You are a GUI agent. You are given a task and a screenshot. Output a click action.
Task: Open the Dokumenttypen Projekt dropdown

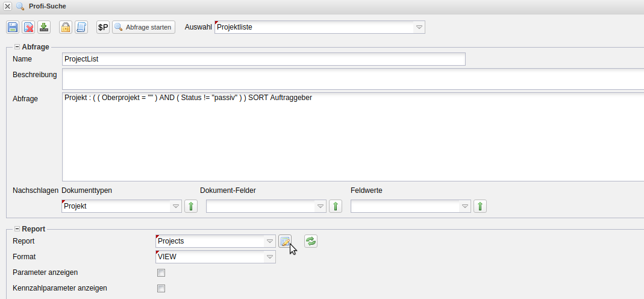click(x=176, y=206)
